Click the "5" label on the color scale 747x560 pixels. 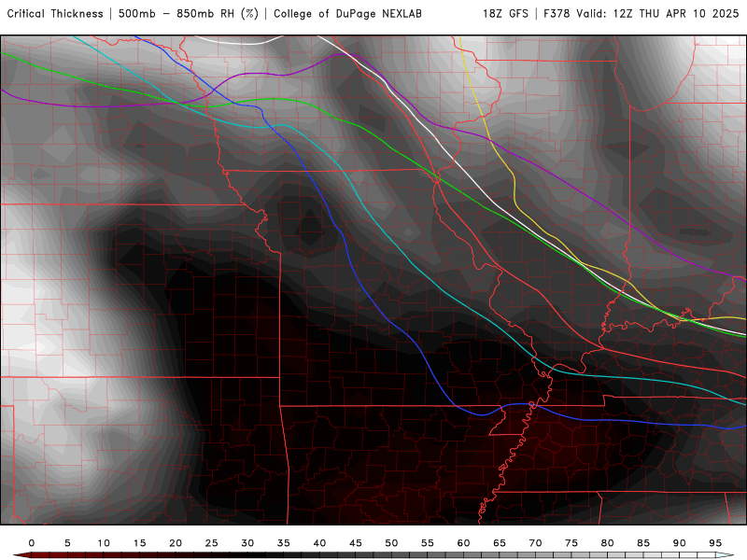67,543
